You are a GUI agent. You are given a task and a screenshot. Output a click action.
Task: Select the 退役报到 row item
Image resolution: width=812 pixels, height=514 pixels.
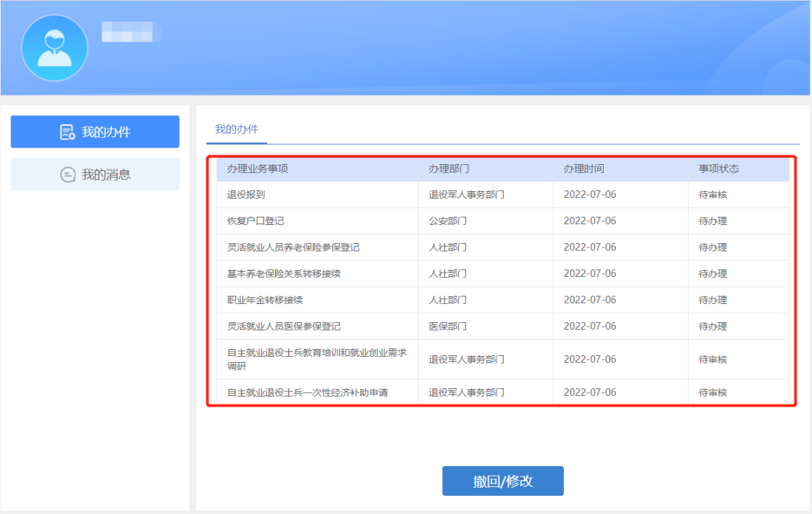tap(246, 195)
